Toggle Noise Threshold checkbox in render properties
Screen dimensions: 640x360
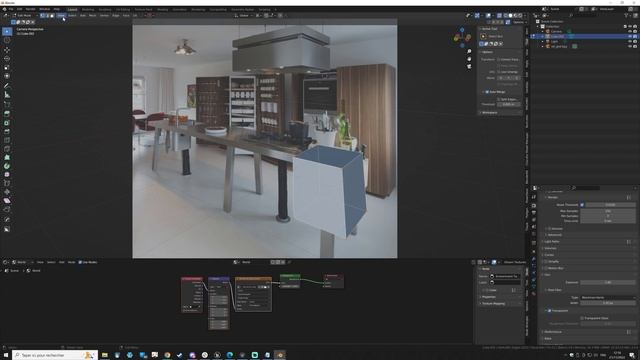[x=582, y=204]
